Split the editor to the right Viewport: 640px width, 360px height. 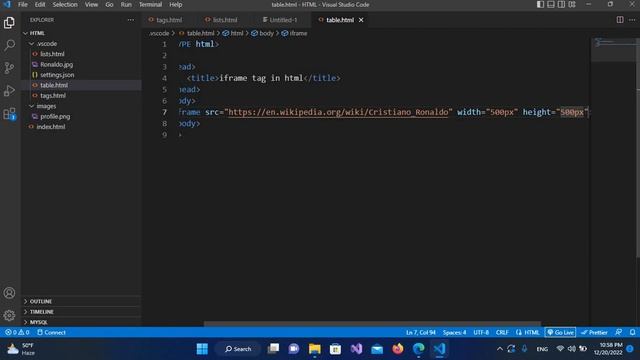tap(620, 20)
